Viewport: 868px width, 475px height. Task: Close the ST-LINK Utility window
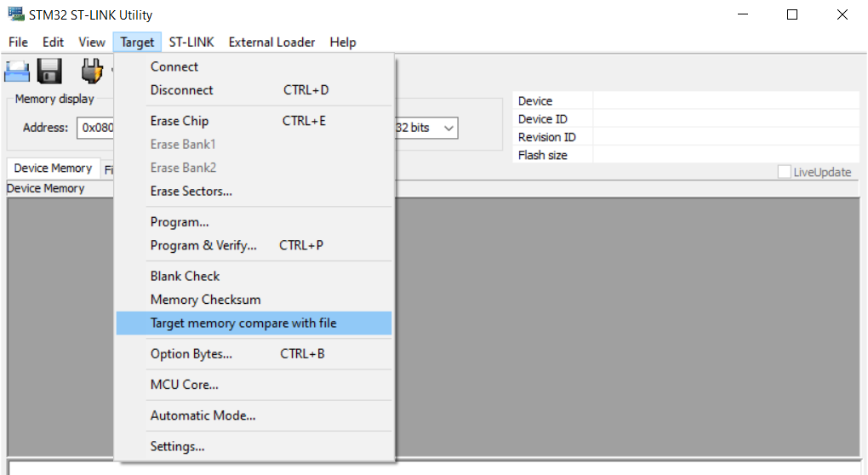click(842, 15)
